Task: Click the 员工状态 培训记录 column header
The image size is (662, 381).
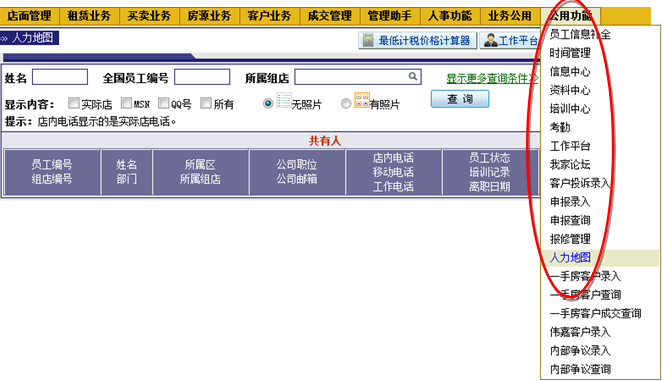Action: [x=490, y=172]
